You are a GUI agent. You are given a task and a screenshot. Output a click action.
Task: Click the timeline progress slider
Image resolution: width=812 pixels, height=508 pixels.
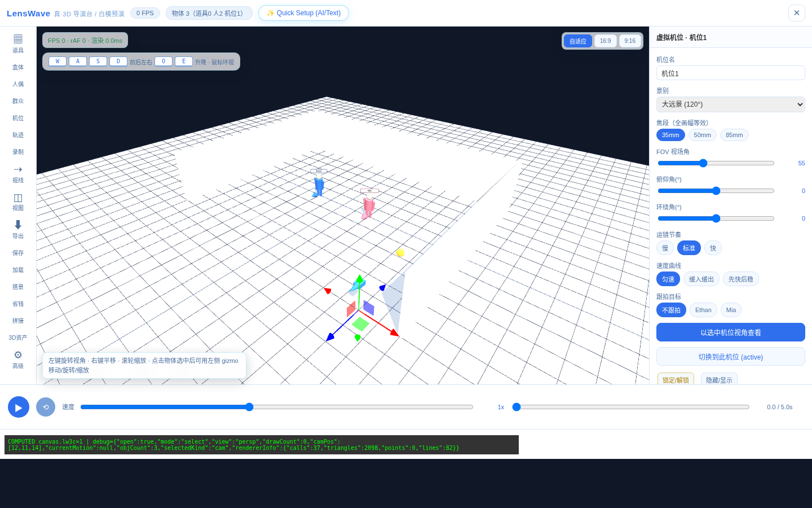[631, 407]
